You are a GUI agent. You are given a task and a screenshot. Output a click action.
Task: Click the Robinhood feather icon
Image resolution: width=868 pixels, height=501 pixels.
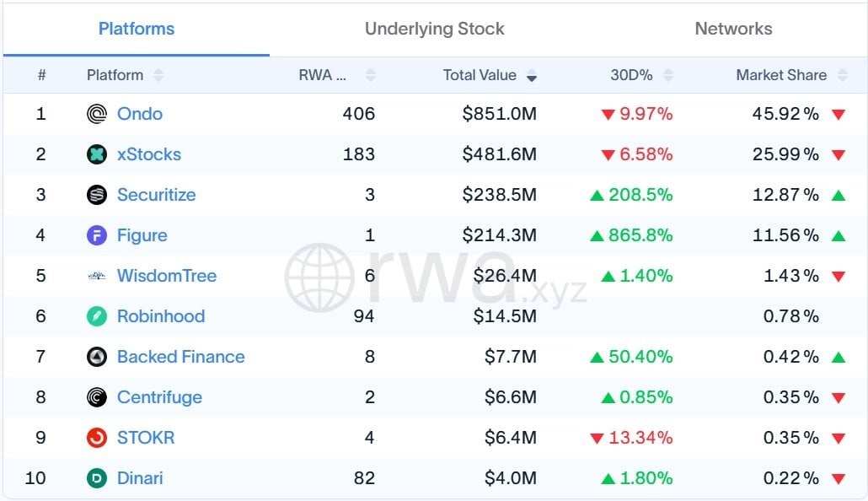(97, 316)
